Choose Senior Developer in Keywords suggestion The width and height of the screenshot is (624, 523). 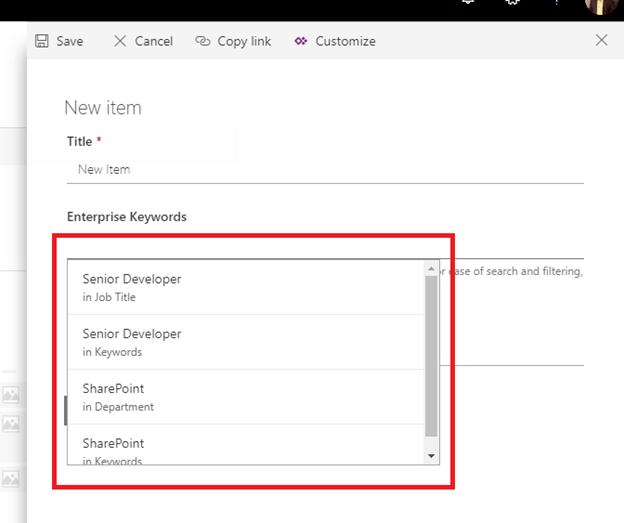tap(246, 342)
